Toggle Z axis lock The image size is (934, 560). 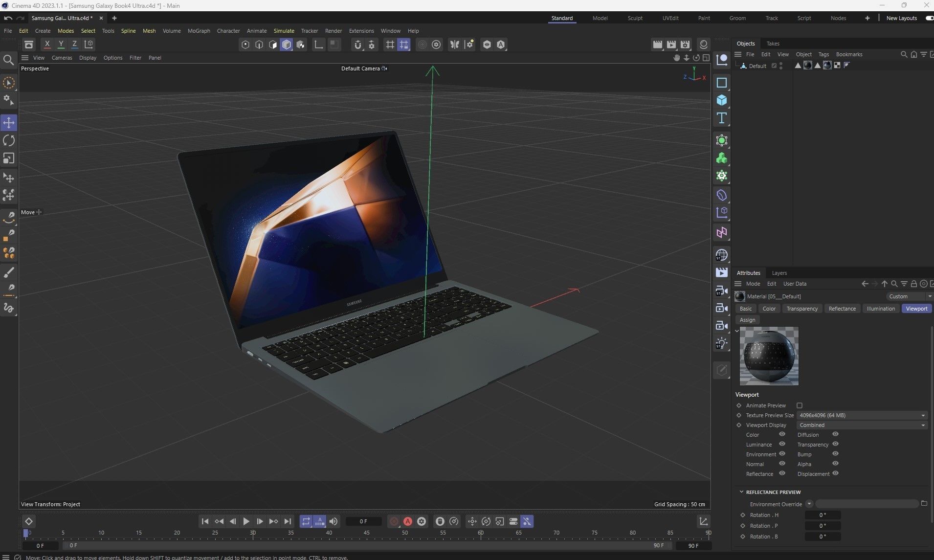click(x=74, y=44)
